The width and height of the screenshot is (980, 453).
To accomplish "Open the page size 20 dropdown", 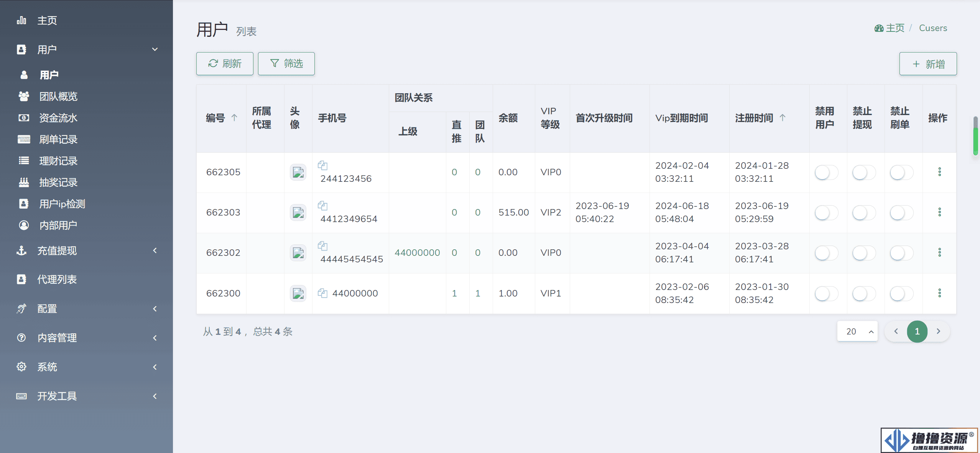I will pos(857,331).
